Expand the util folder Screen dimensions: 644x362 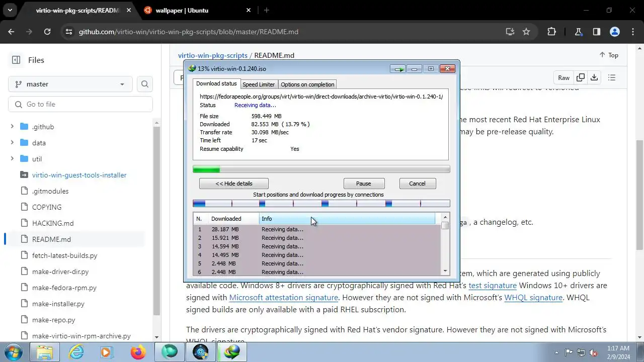[12, 159]
